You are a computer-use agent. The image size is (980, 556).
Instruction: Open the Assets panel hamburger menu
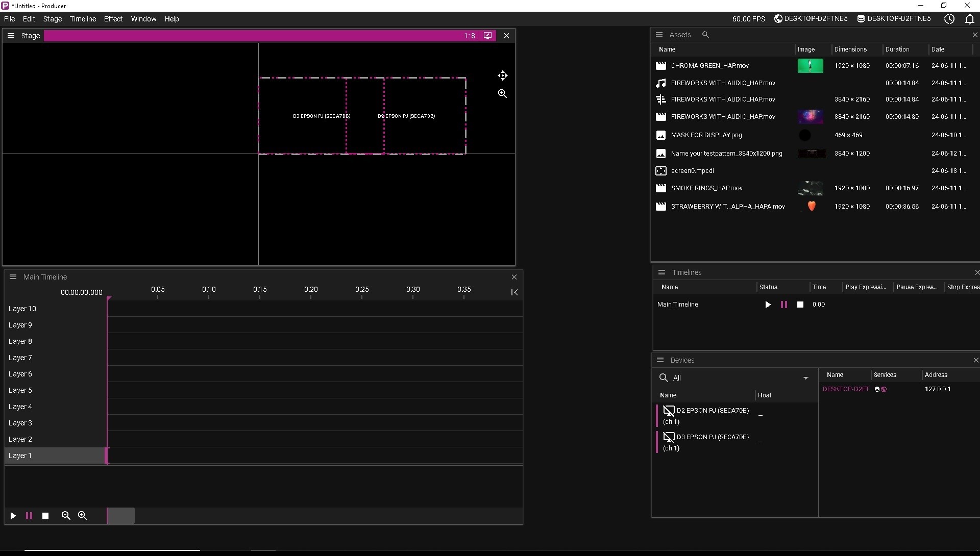tap(659, 35)
